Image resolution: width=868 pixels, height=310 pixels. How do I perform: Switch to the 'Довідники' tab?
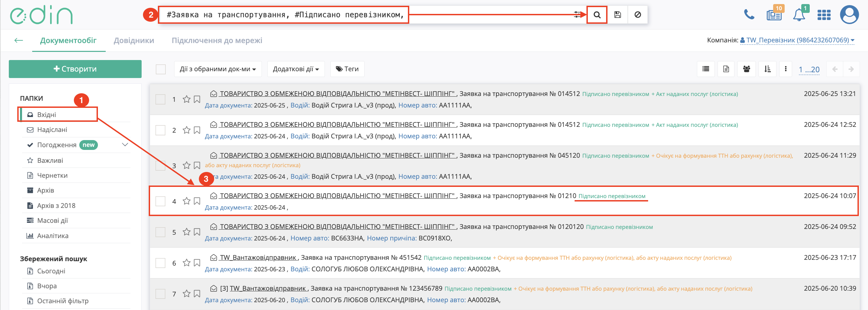click(134, 40)
